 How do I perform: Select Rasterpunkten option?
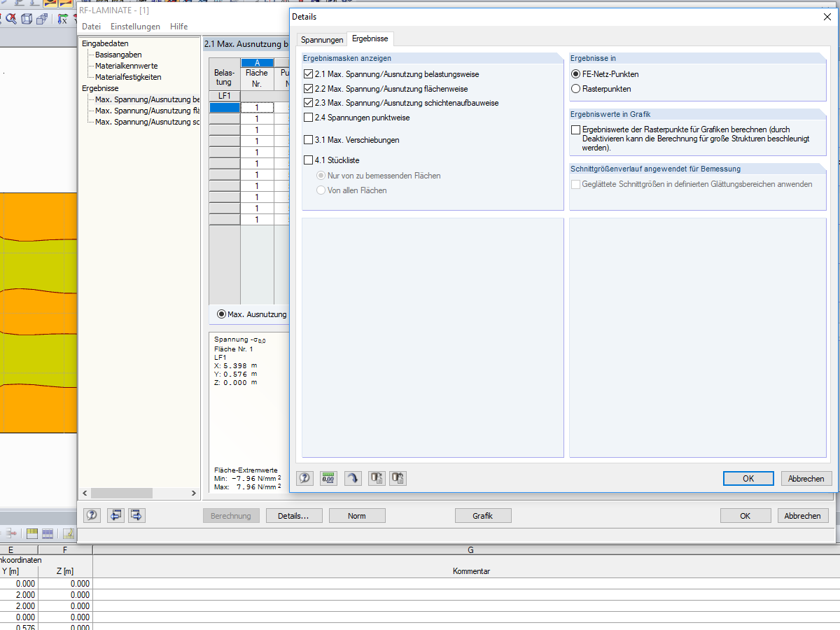click(576, 89)
